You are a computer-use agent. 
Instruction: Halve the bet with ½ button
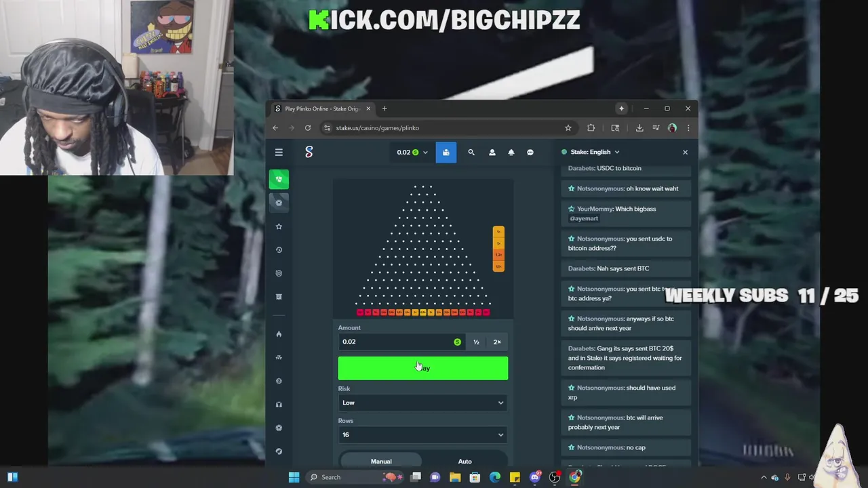[x=476, y=342]
